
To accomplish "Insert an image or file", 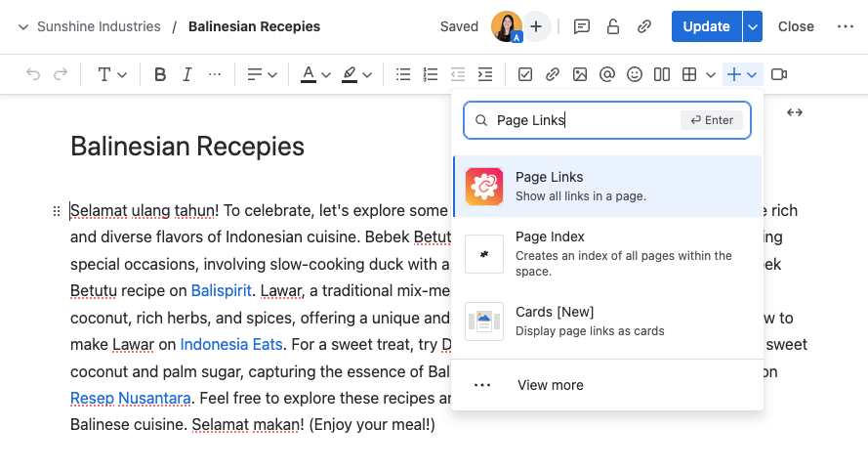I will 580,74.
